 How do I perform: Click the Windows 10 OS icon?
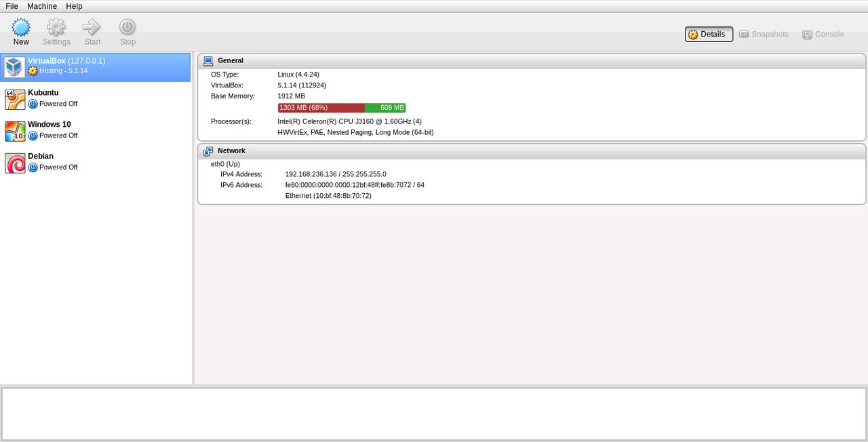tap(15, 131)
